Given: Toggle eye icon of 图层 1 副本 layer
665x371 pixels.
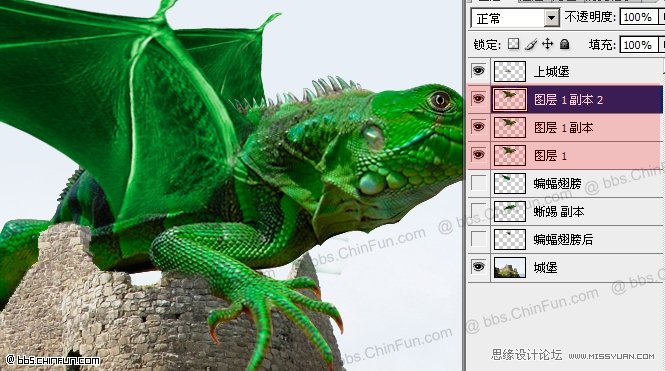Looking at the screenshot, I should pyautogui.click(x=478, y=127).
